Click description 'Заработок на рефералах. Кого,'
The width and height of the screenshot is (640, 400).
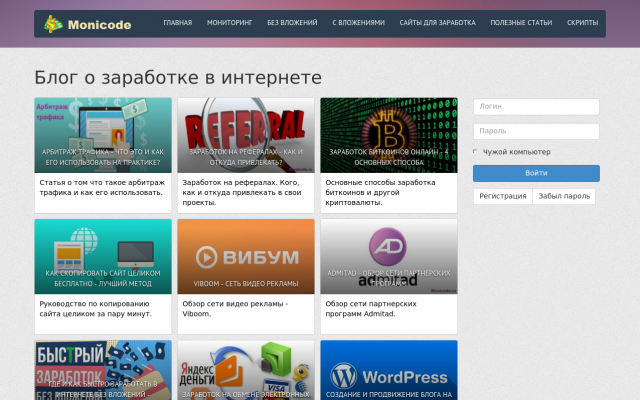pos(241,182)
